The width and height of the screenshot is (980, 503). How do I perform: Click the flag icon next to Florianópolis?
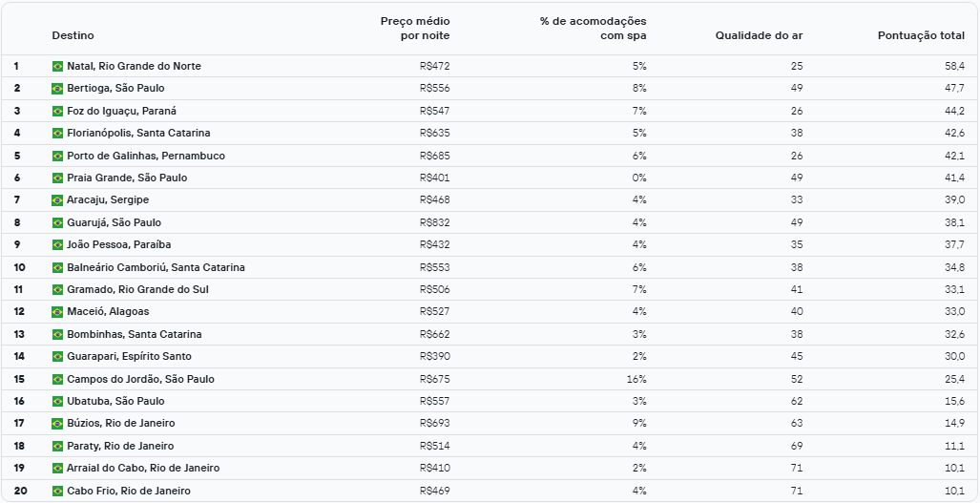[x=57, y=134]
